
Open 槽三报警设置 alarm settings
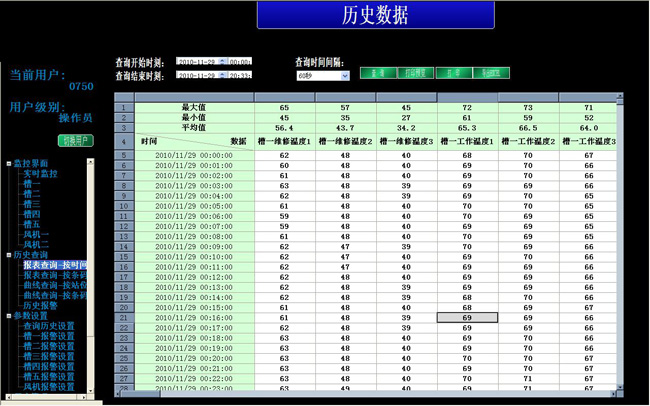(49, 357)
